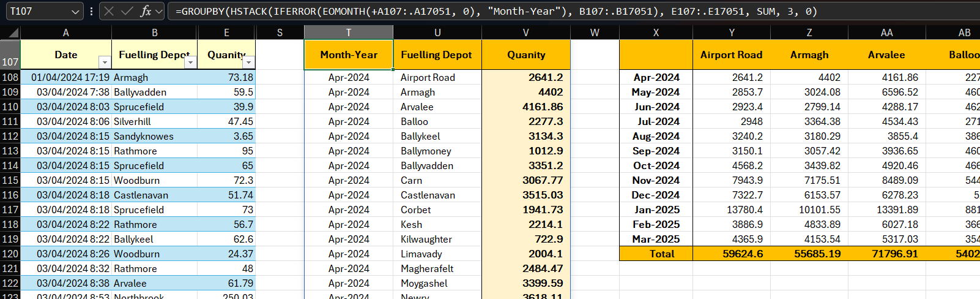Select Armagh total 55685.19

point(809,254)
